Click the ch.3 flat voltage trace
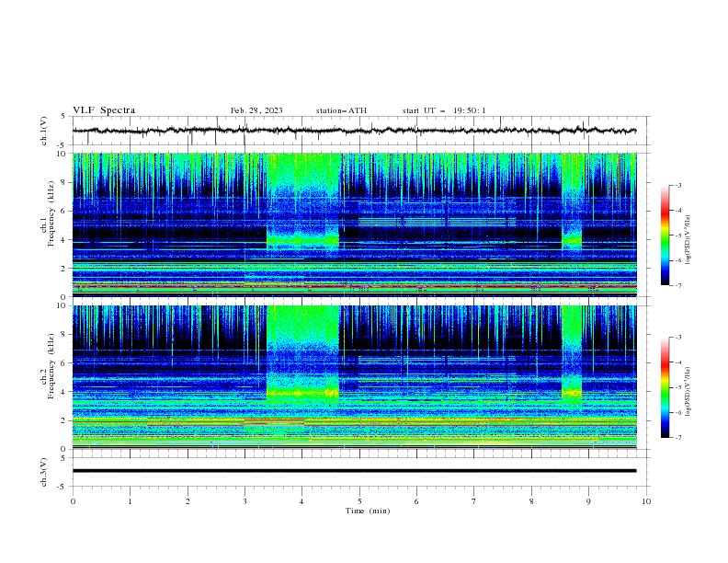 (354, 471)
